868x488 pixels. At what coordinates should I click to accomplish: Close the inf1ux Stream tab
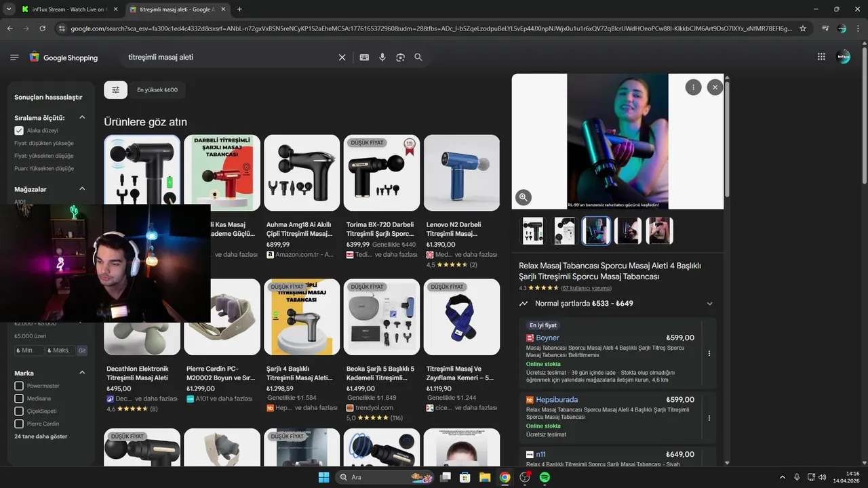[x=115, y=9]
